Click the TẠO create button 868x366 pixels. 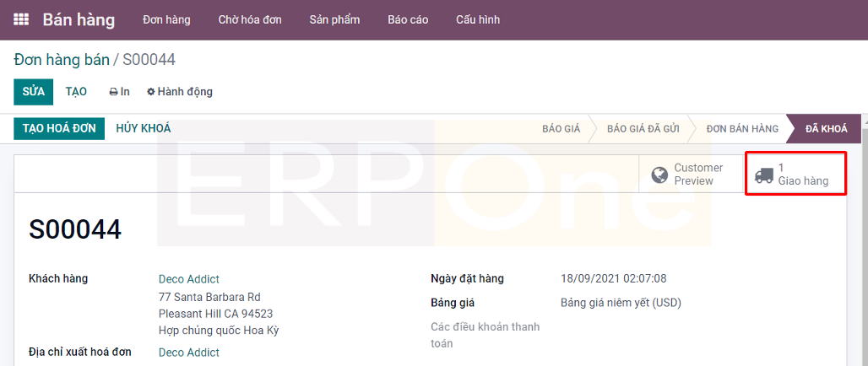point(76,92)
